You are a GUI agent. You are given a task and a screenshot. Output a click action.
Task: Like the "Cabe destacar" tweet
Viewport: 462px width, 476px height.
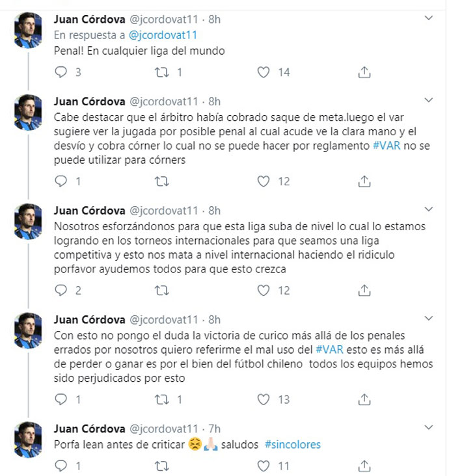264,181
